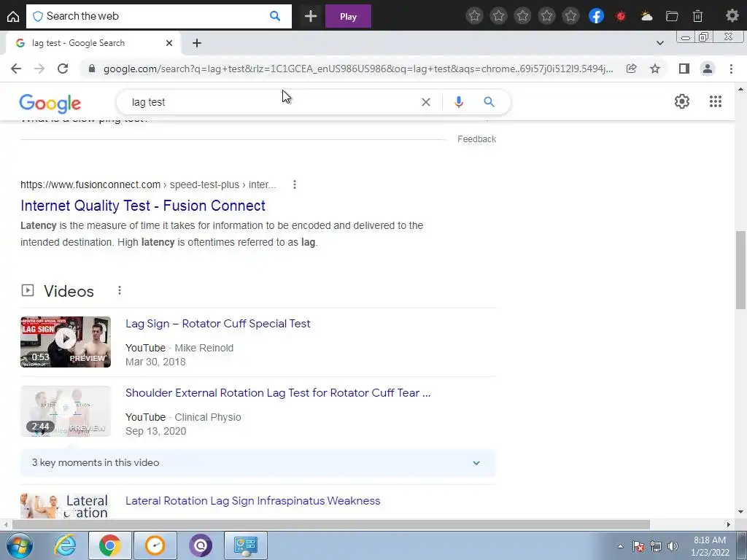
Task: Open the Windows Start menu
Action: [20, 545]
